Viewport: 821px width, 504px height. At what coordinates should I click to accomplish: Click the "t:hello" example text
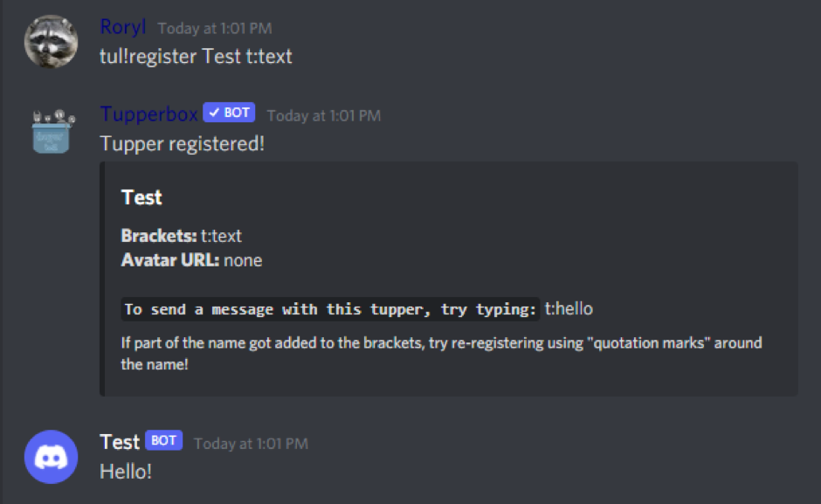[x=569, y=308]
